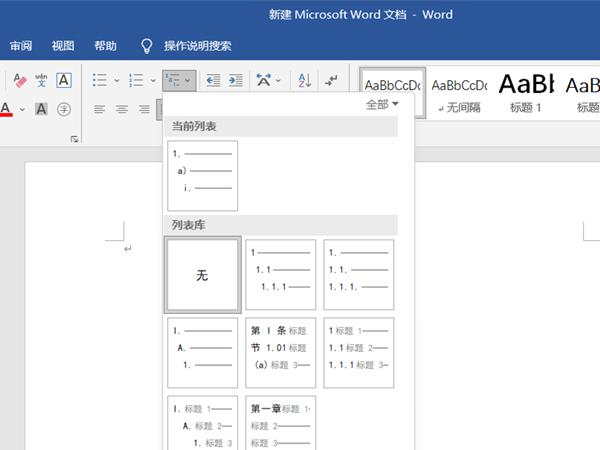600x450 pixels.
Task: Click the enclosed character icon
Action: click(x=63, y=109)
